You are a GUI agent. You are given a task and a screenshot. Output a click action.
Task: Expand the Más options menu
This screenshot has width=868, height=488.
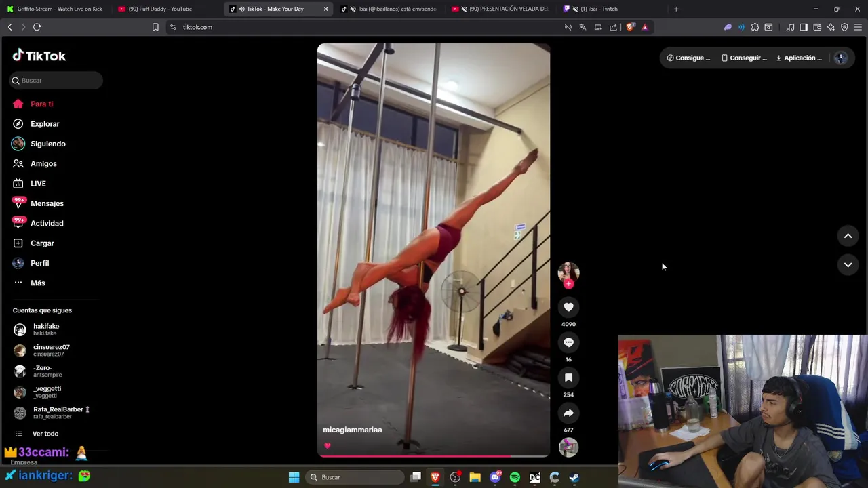[29, 283]
